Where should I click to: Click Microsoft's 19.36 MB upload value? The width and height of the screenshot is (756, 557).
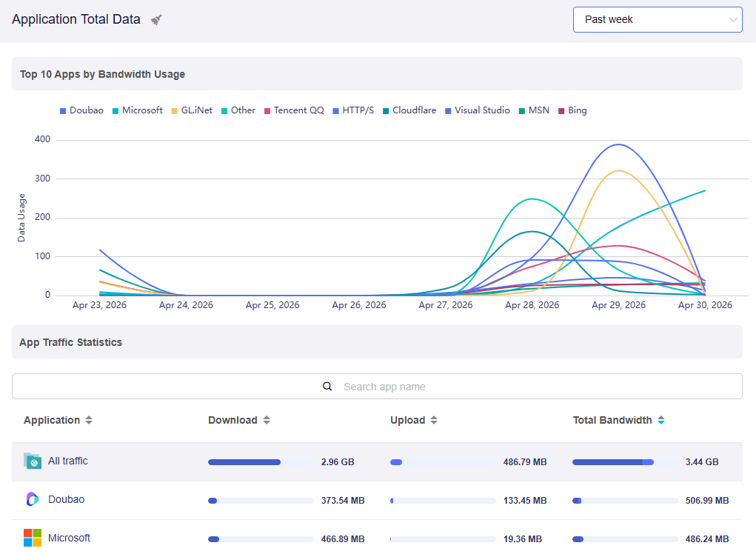click(x=523, y=539)
